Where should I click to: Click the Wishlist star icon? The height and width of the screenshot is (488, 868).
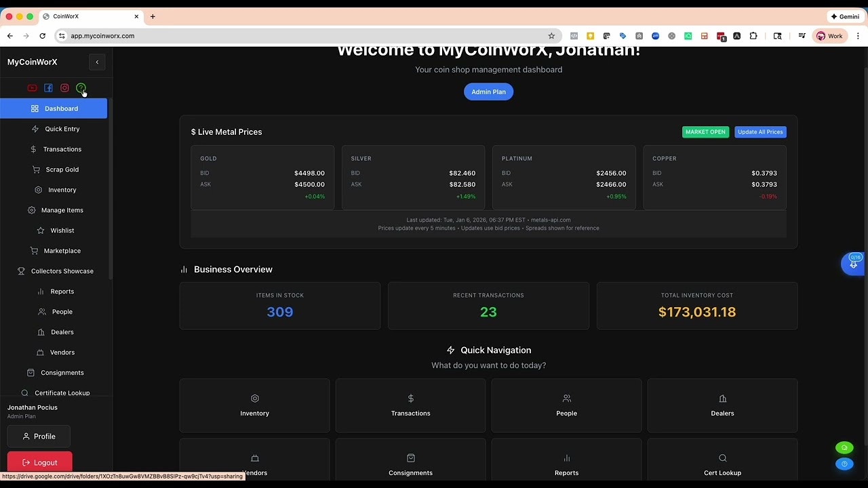(x=41, y=230)
